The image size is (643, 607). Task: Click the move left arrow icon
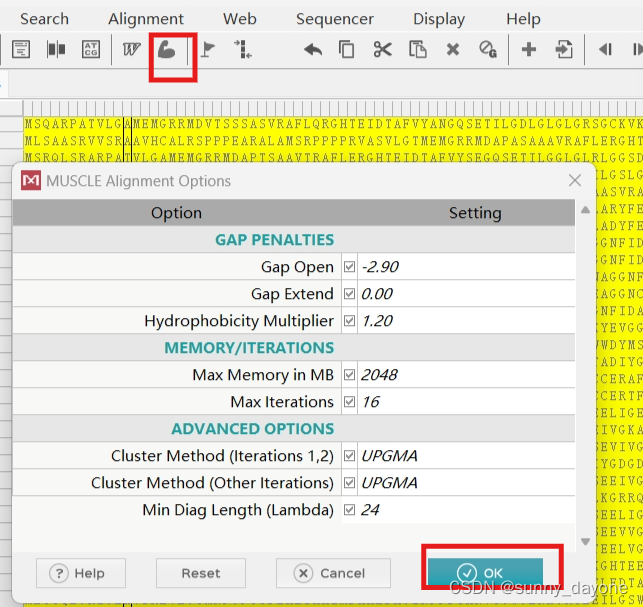pos(605,50)
